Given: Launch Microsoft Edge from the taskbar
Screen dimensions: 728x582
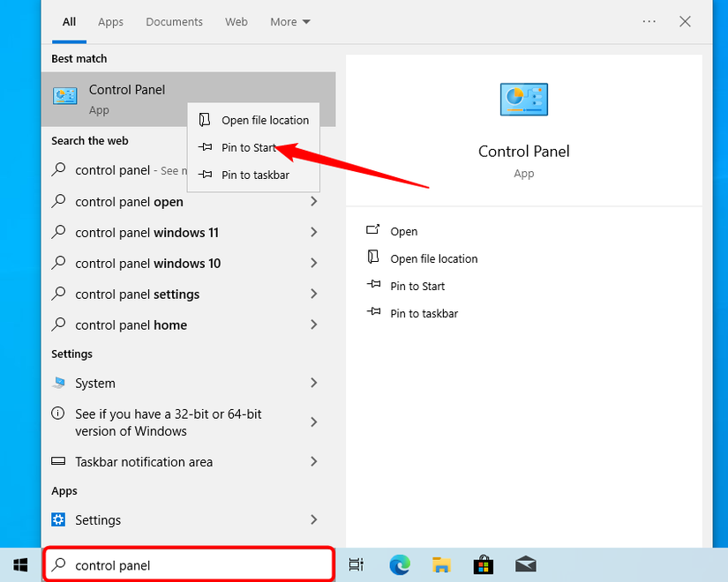Looking at the screenshot, I should click(400, 564).
